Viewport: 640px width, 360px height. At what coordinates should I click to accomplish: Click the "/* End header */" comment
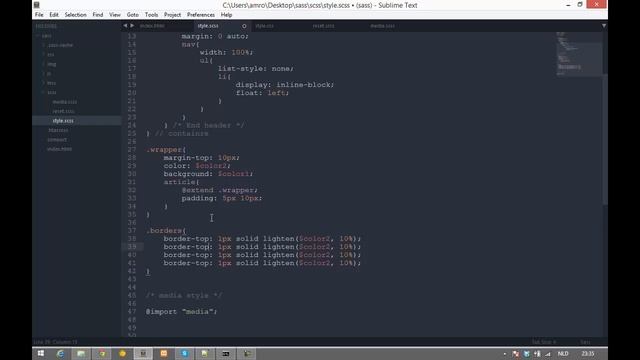[208, 125]
